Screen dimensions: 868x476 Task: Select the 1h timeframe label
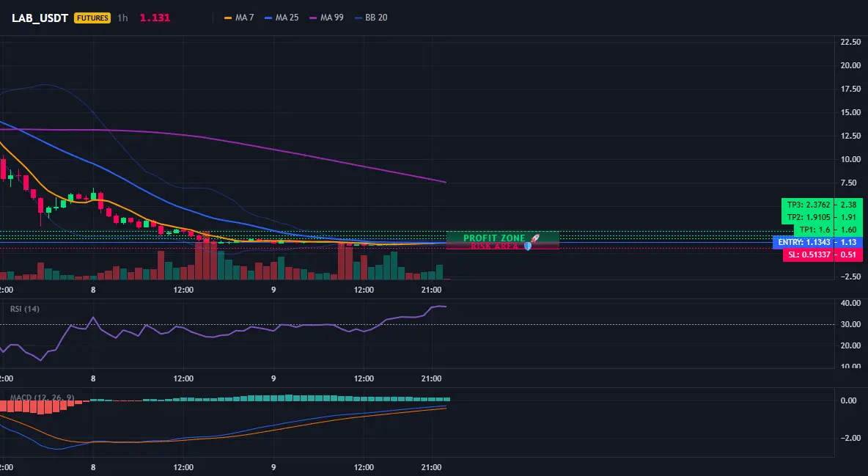[x=123, y=18]
